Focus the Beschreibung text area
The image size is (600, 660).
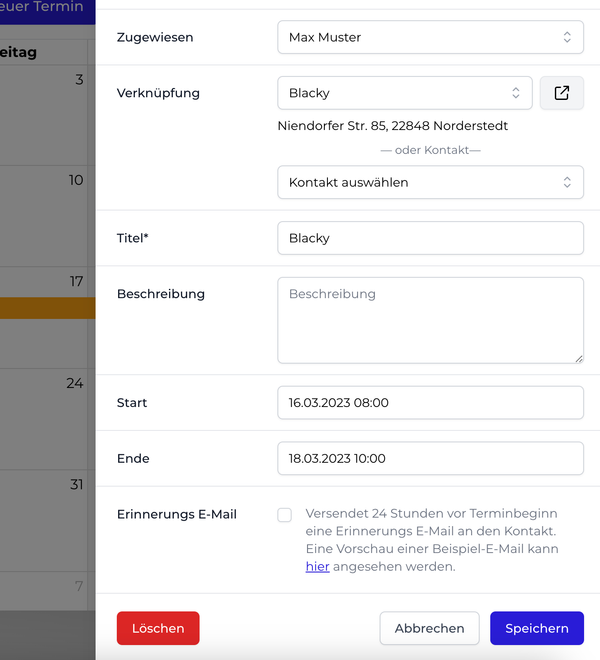(430, 320)
